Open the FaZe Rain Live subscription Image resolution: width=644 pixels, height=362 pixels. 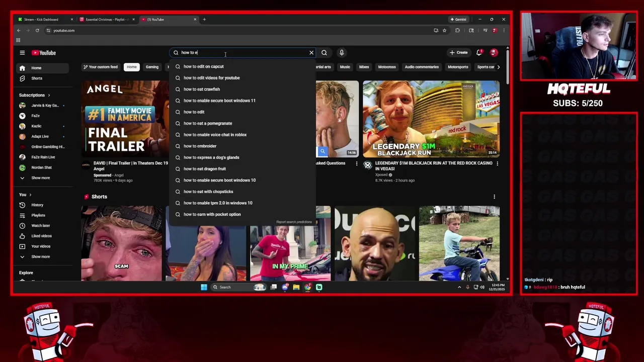coord(43,157)
